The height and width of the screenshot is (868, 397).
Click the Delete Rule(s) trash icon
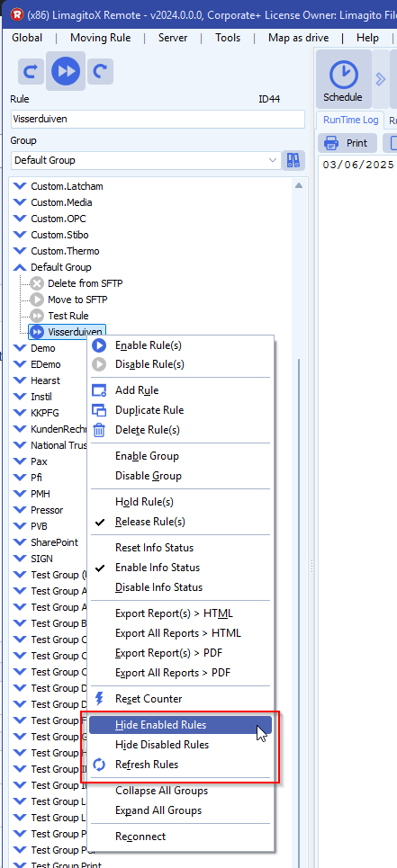point(99,430)
